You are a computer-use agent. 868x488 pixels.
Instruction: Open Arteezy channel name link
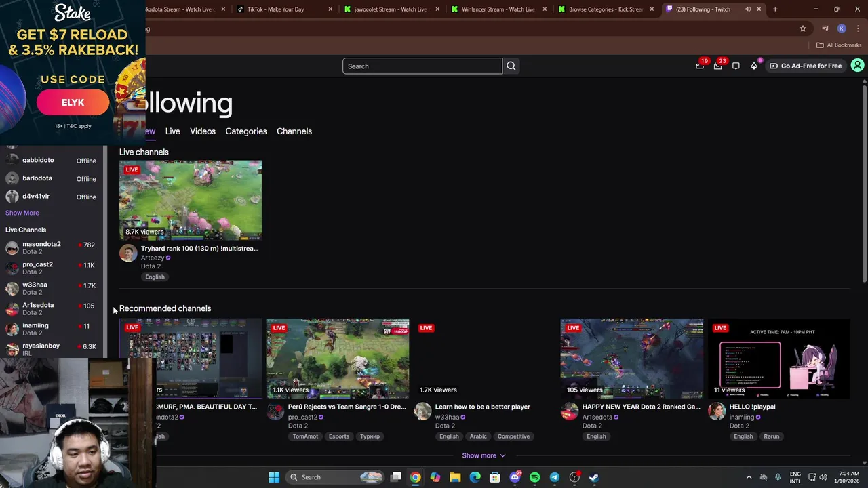153,258
